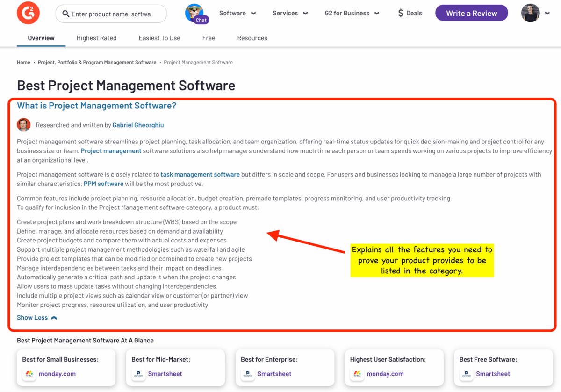
Task: Click Gabriel Gheorghiu's author photo
Action: [24, 125]
